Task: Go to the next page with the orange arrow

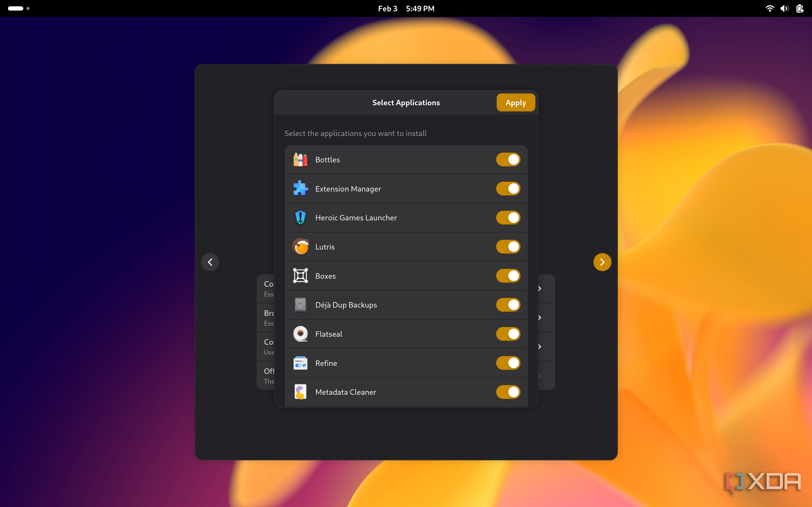Action: tap(602, 262)
